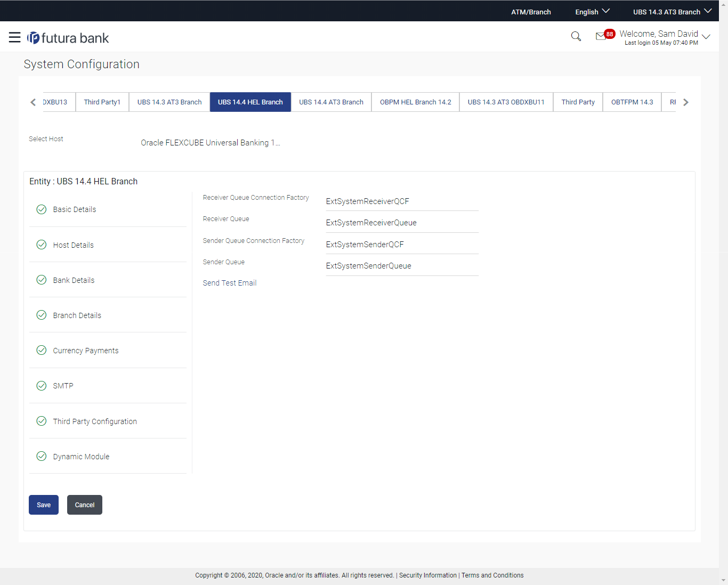Open the search magnifier icon

click(576, 36)
